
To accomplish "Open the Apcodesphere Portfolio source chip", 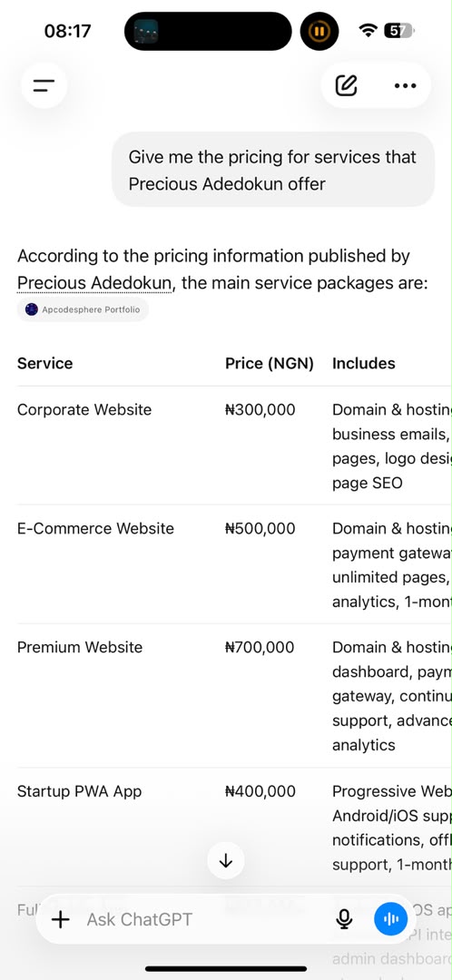I will tap(84, 309).
